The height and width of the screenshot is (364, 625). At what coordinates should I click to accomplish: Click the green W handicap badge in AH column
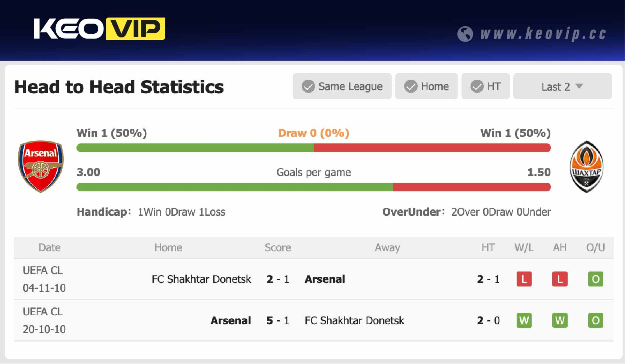point(559,320)
